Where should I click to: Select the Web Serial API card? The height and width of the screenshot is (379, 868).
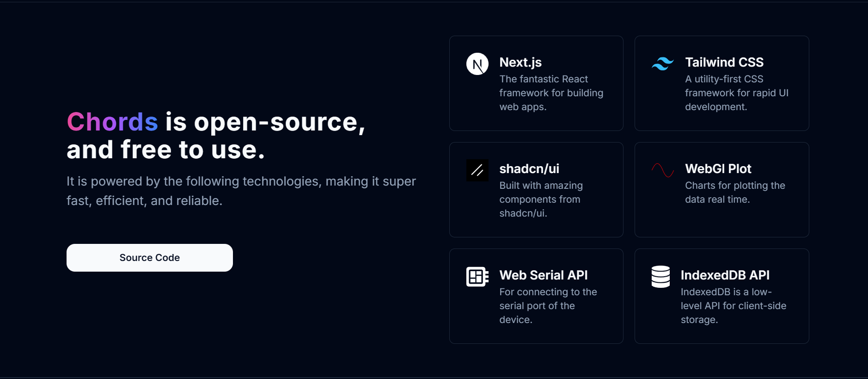[535, 296]
